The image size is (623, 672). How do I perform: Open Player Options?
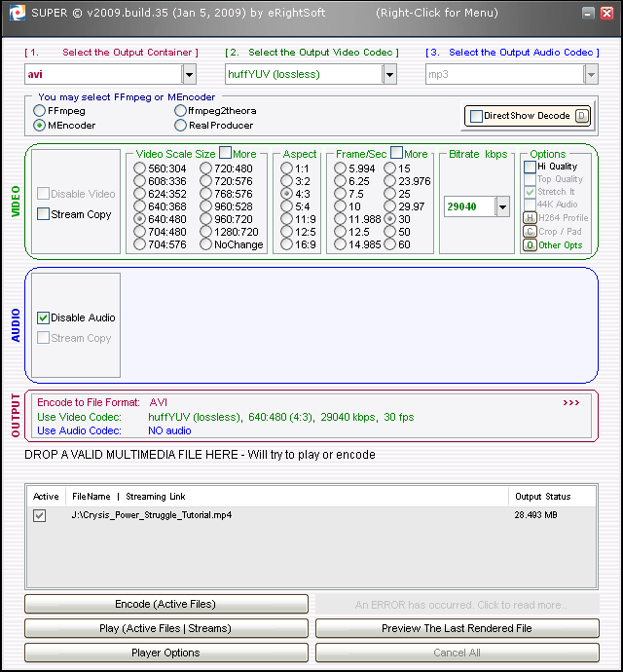[165, 653]
